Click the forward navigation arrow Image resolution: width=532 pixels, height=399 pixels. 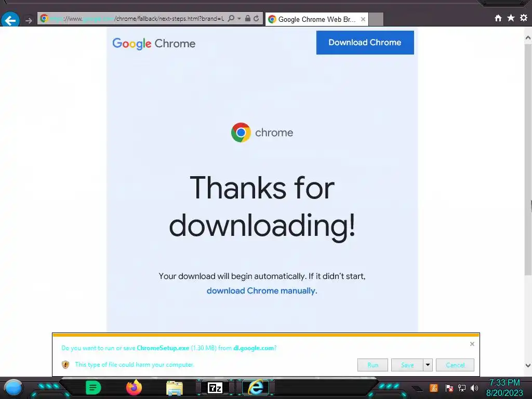coord(29,21)
